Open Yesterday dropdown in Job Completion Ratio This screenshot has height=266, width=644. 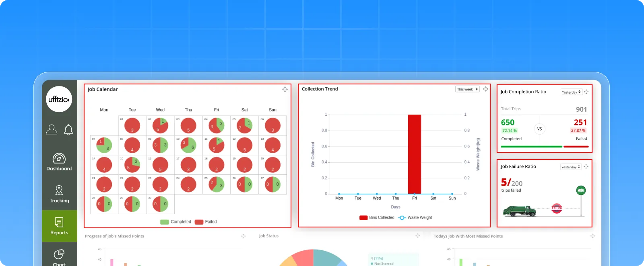571,92
